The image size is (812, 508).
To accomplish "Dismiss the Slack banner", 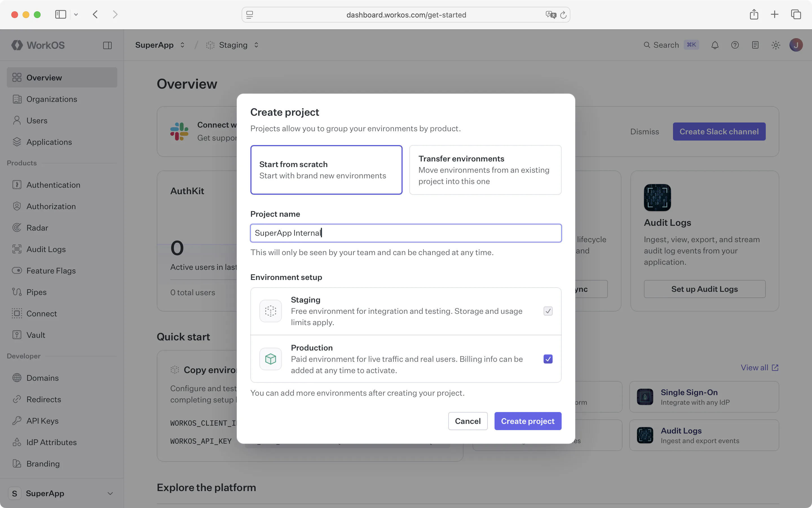I will pos(645,131).
